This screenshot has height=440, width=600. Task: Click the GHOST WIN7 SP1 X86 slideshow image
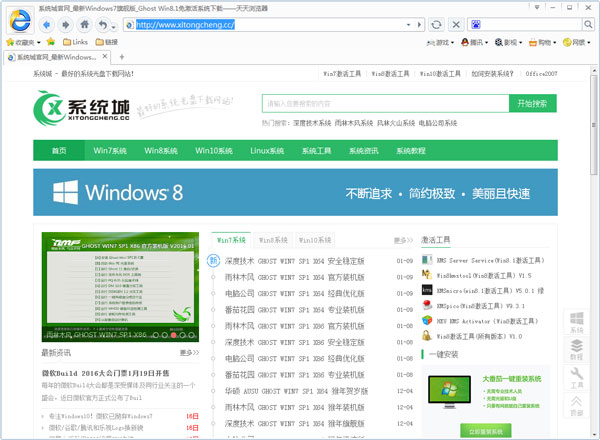coord(120,287)
